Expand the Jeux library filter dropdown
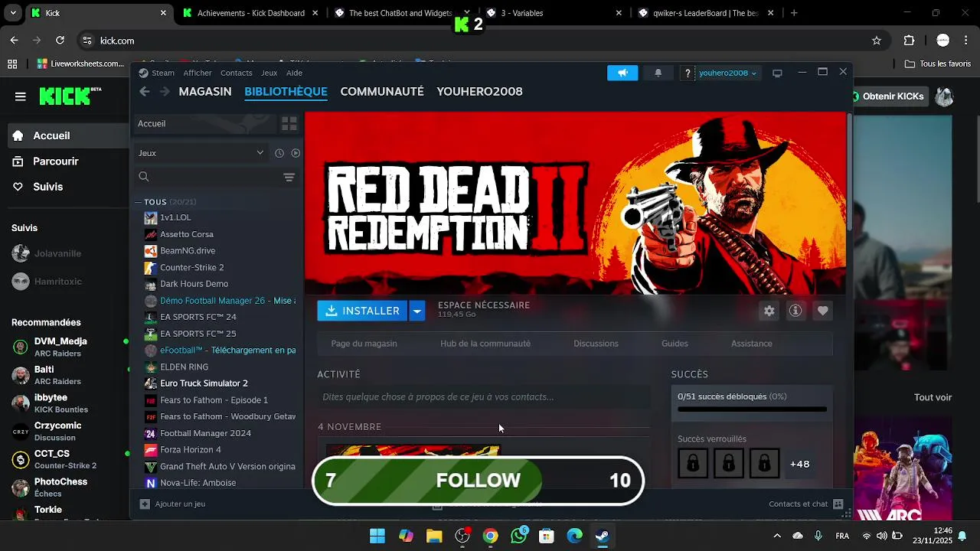The width and height of the screenshot is (980, 551). tap(201, 153)
